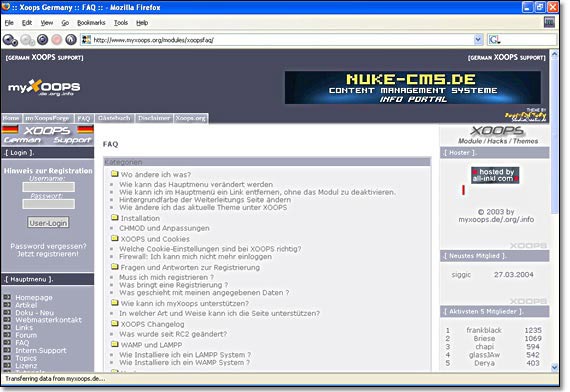Click the Firefox throbber activity icon
The width and height of the screenshot is (570, 392).
[549, 22]
